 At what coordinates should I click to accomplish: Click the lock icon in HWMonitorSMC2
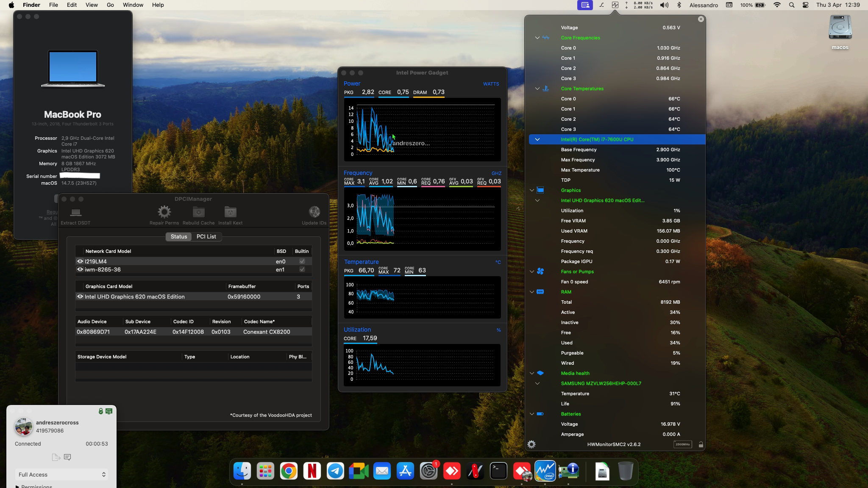click(x=701, y=445)
